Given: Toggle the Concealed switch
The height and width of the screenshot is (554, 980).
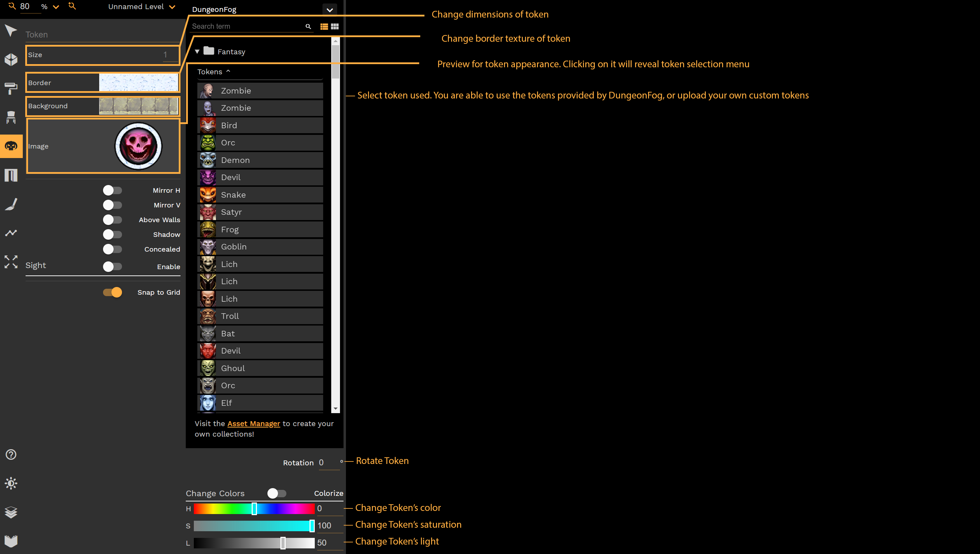Looking at the screenshot, I should (112, 249).
